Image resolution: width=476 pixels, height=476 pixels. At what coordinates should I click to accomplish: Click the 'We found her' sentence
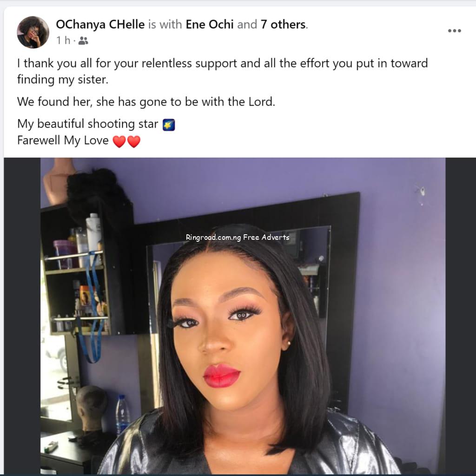(x=146, y=102)
